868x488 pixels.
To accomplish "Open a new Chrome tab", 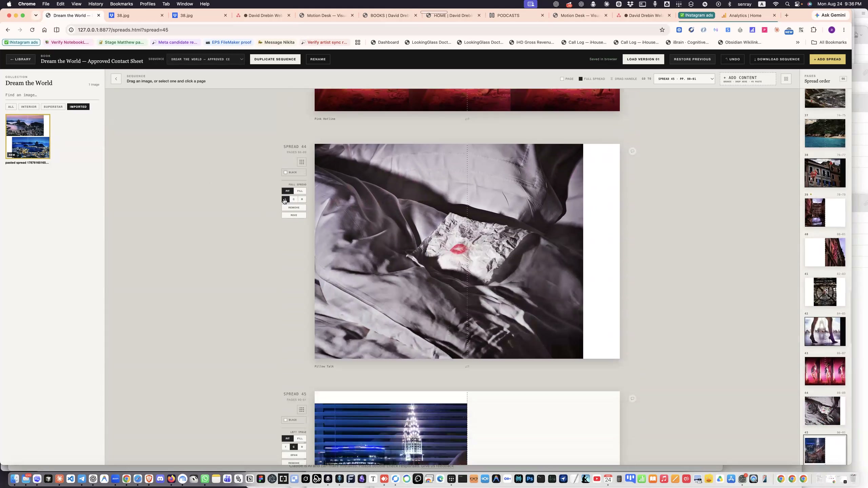I will pyautogui.click(x=787, y=15).
